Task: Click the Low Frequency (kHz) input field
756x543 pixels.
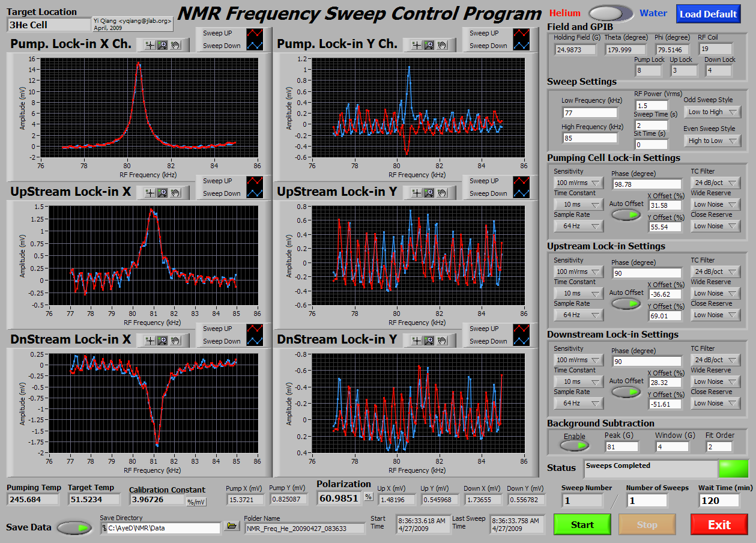Action: pos(590,112)
